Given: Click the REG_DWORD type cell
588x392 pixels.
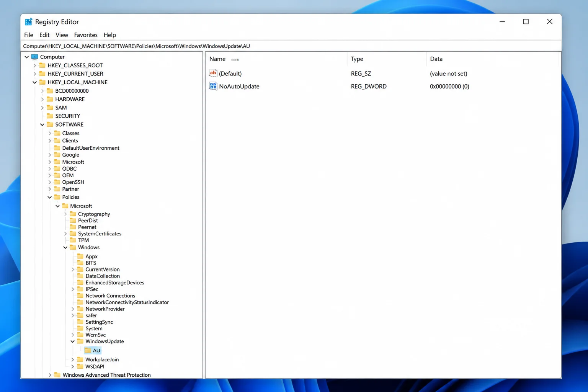Looking at the screenshot, I should point(369,87).
